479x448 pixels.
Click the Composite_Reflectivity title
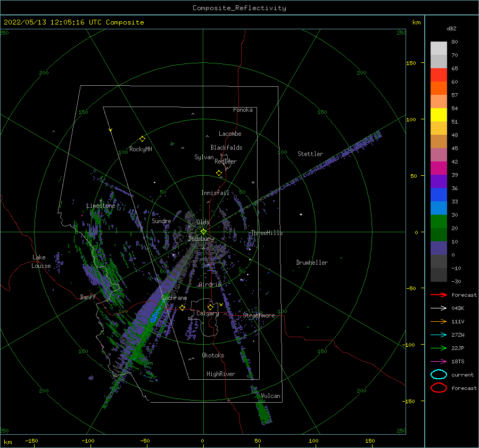click(240, 8)
